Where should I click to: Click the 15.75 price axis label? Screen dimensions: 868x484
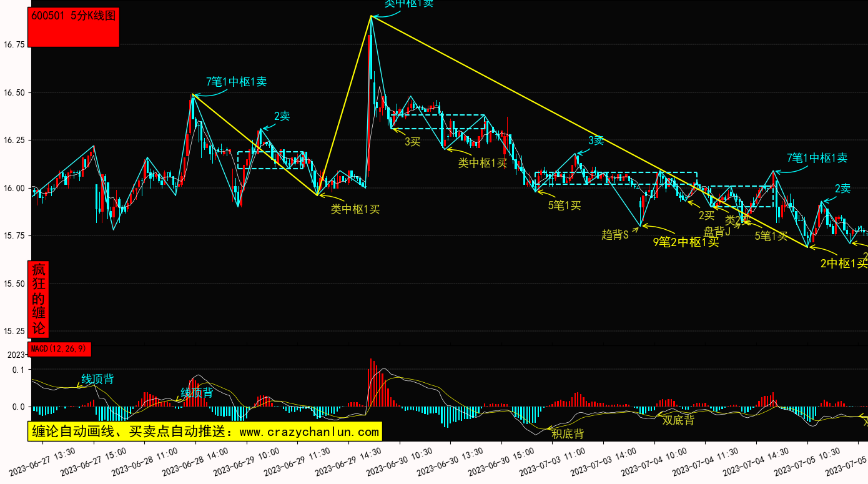pyautogui.click(x=14, y=236)
